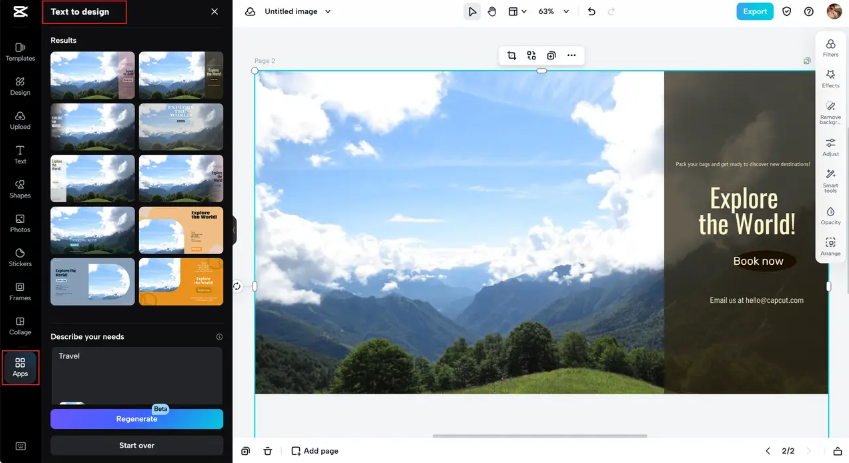849x463 pixels.
Task: Go to the previous page arrow
Action: [x=767, y=451]
